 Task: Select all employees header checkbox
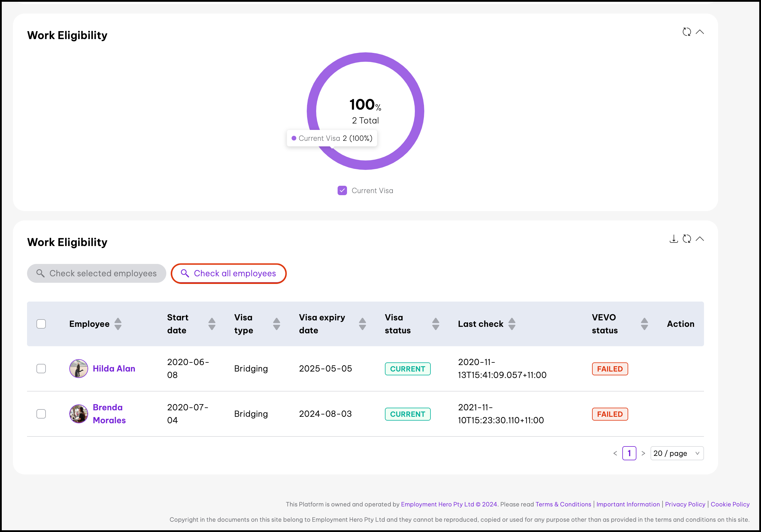41,324
